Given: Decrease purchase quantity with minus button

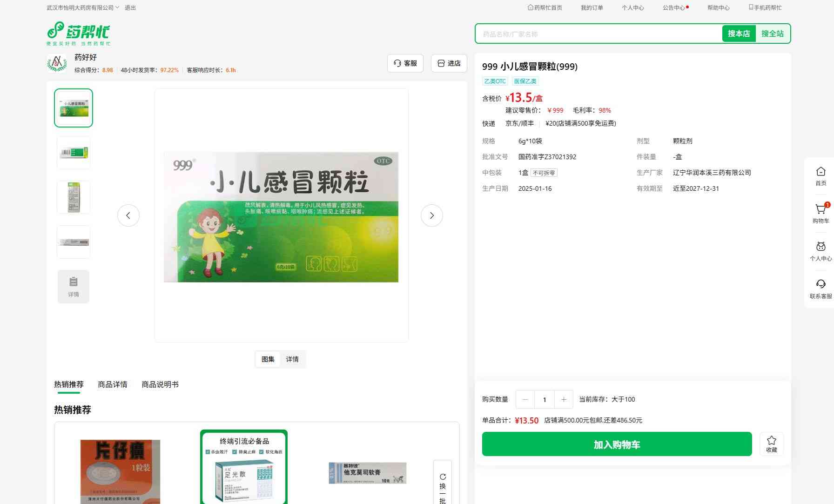Looking at the screenshot, I should pos(525,399).
